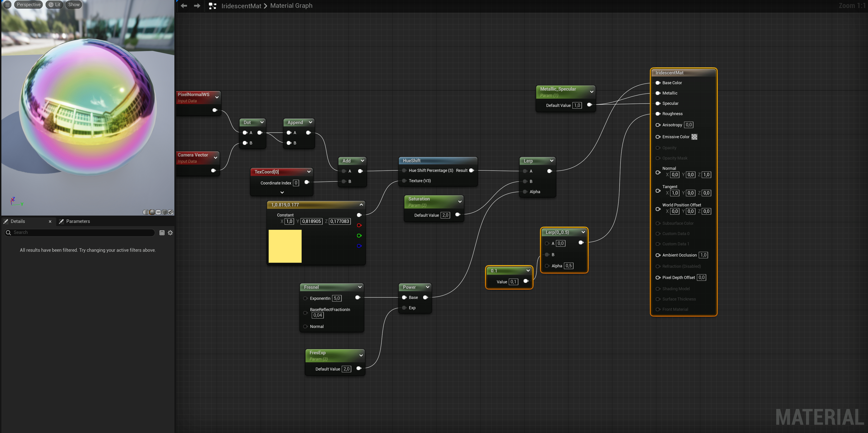Screen dimensions: 868x433
Task: Set preview mesh to plane primitive
Action: point(158,212)
